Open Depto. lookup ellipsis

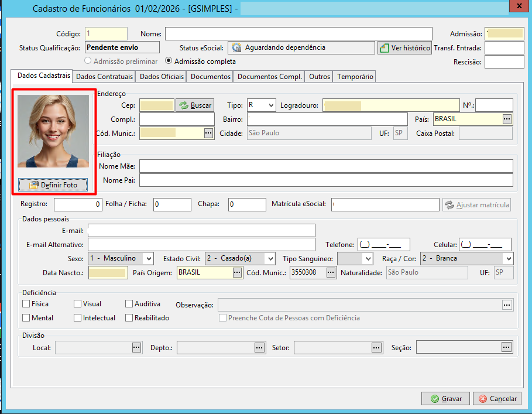(x=259, y=347)
